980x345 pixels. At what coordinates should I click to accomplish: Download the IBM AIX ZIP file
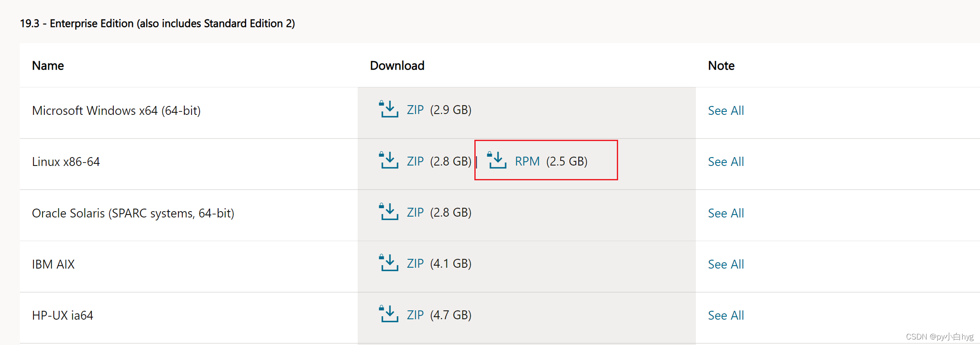click(x=415, y=264)
